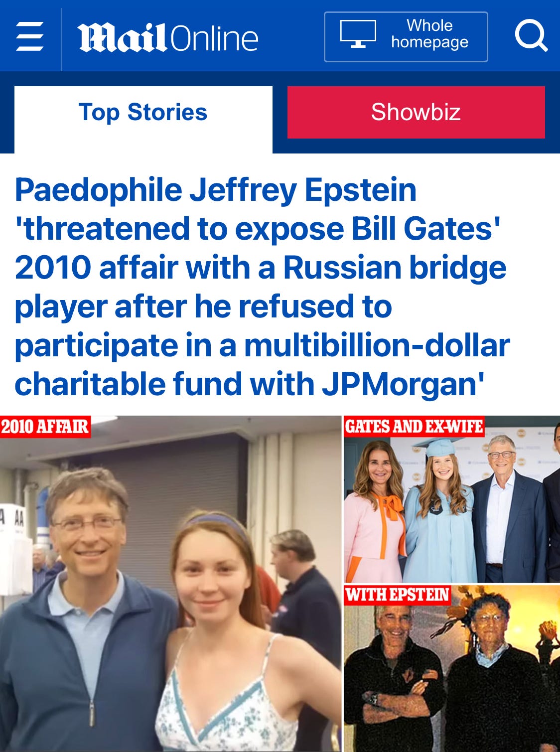Click the desktop monitor icon
Viewport: 560px width, 752px height.
click(358, 34)
